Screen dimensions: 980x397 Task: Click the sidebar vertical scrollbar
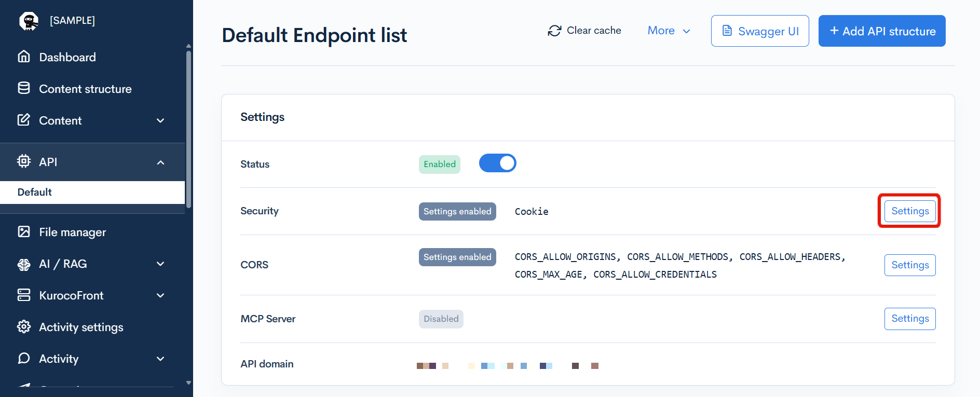[188, 130]
